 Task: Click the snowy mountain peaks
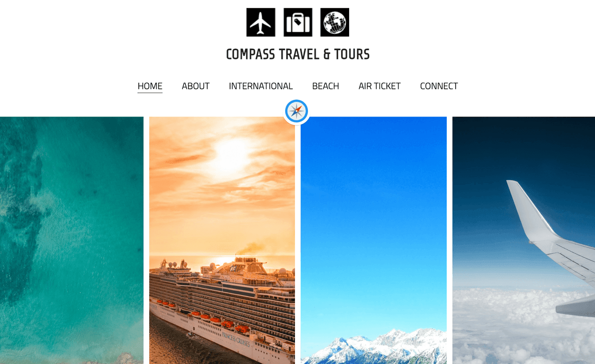(374, 346)
